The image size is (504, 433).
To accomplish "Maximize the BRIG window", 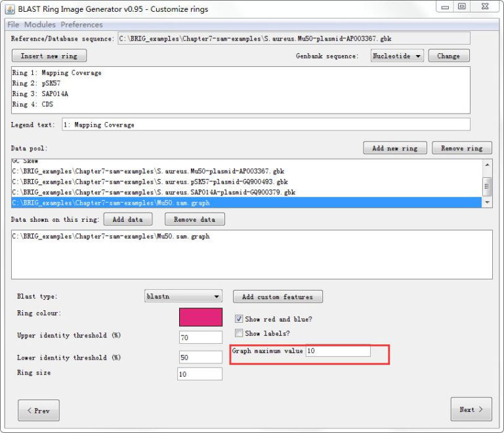I will (x=462, y=7).
